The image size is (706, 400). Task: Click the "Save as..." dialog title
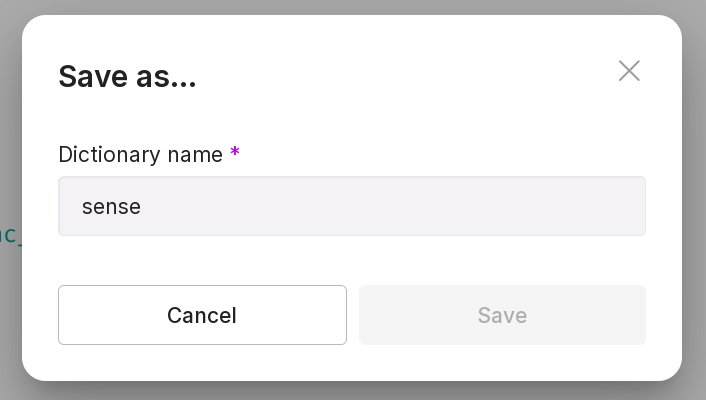pos(127,76)
